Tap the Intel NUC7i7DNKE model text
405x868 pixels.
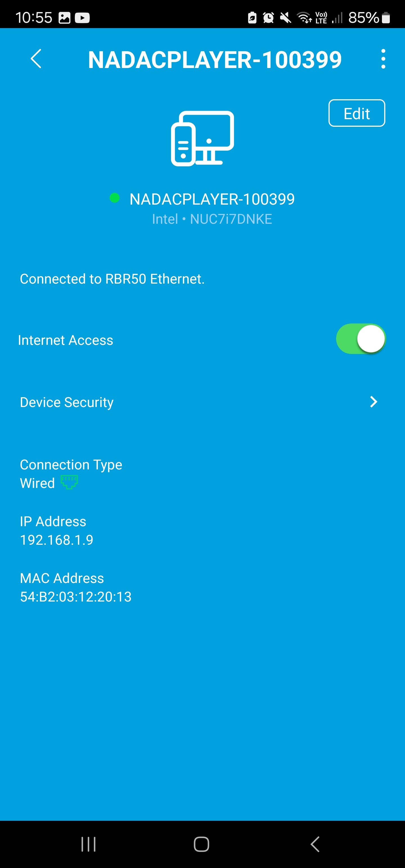pos(212,219)
